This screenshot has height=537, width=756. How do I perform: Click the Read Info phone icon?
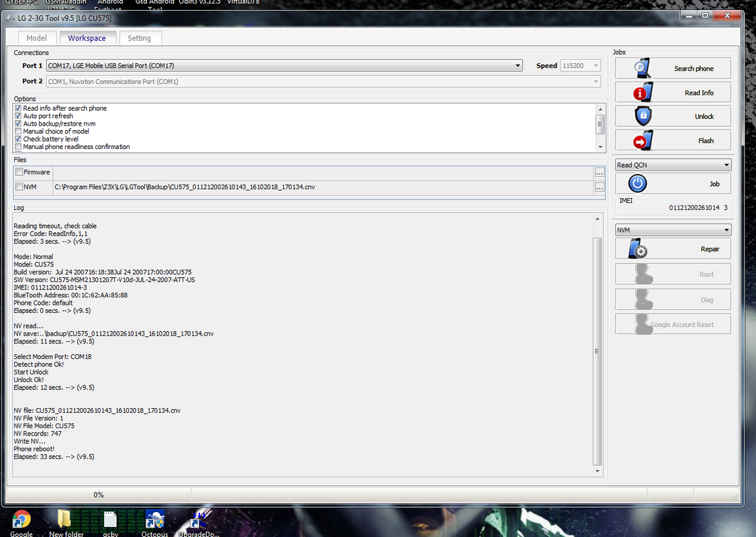643,92
